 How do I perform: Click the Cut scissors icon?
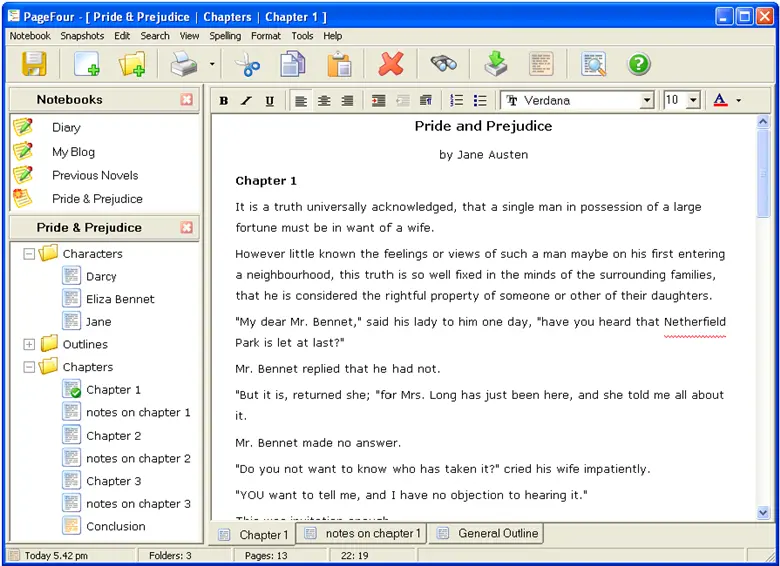tap(247, 65)
